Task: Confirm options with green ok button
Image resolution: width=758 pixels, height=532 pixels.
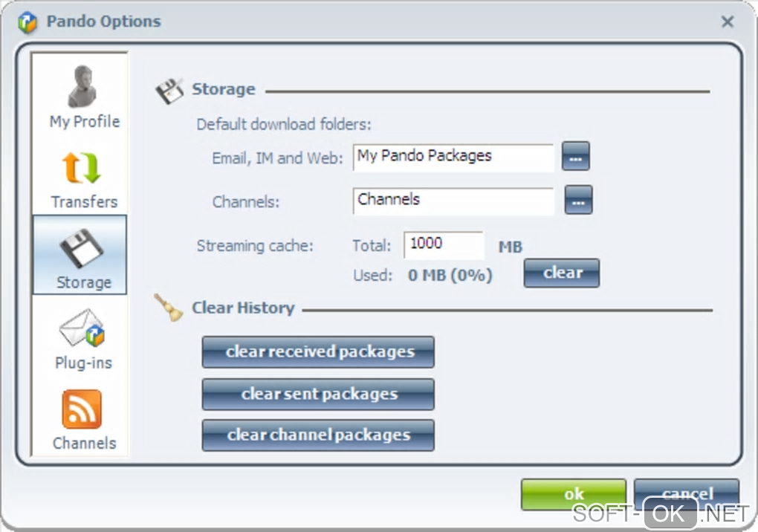Action: coord(573,493)
